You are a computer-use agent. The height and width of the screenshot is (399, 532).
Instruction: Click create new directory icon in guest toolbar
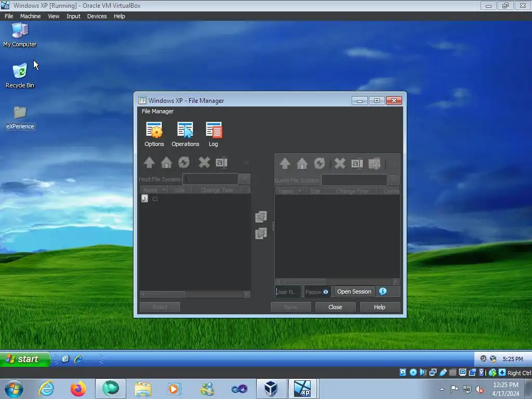point(375,164)
